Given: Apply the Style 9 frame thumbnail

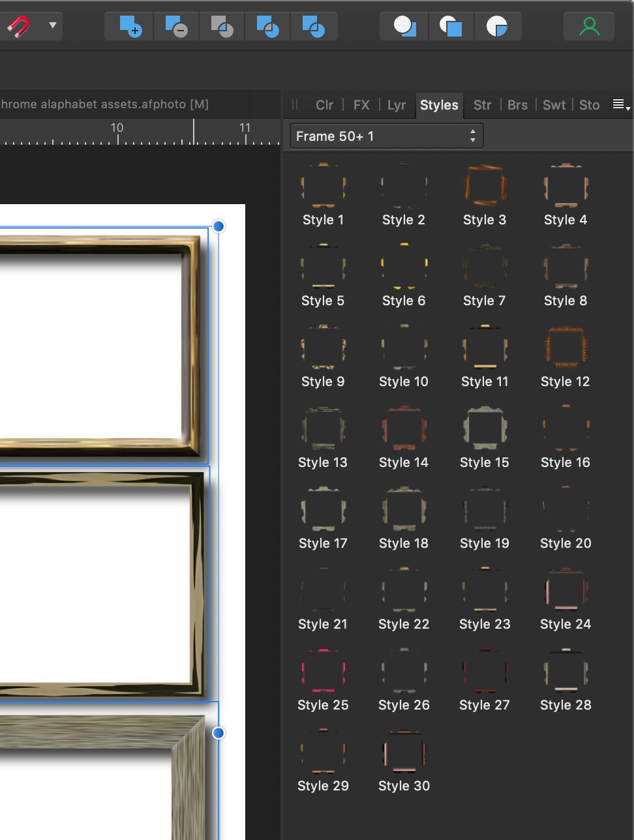Looking at the screenshot, I should click(x=323, y=347).
